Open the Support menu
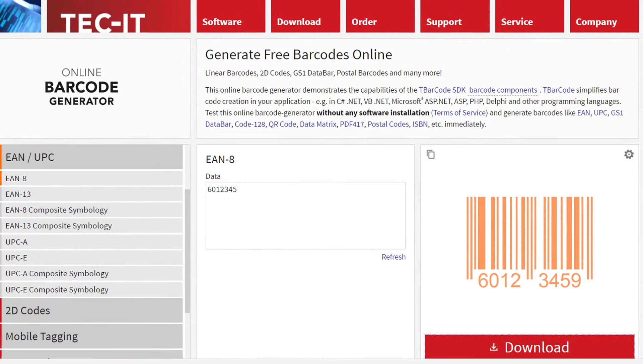 (x=444, y=21)
